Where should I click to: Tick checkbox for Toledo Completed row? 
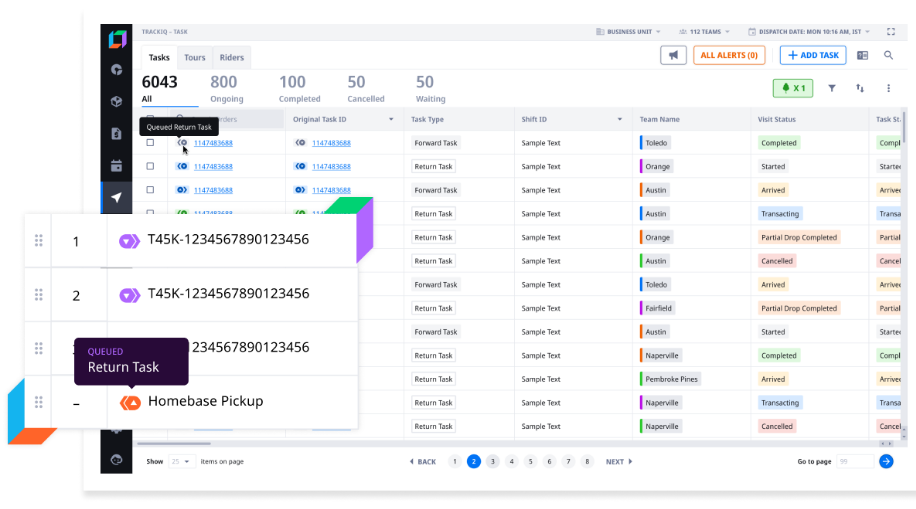[x=150, y=143]
